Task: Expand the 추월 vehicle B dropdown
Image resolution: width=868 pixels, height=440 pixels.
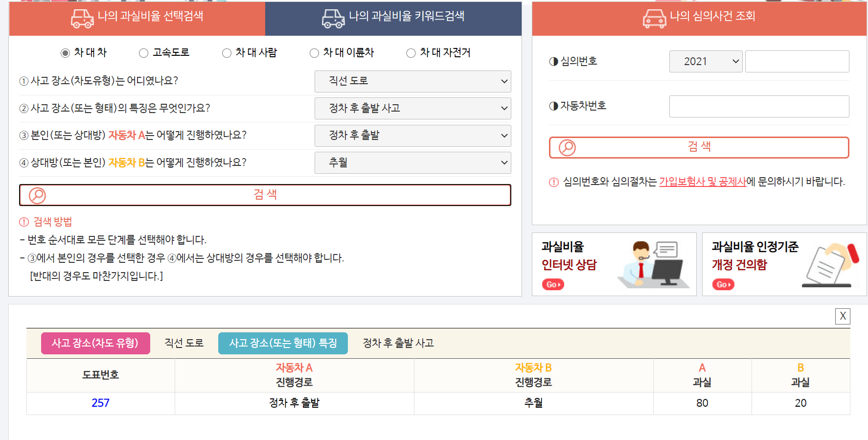Action: point(412,162)
